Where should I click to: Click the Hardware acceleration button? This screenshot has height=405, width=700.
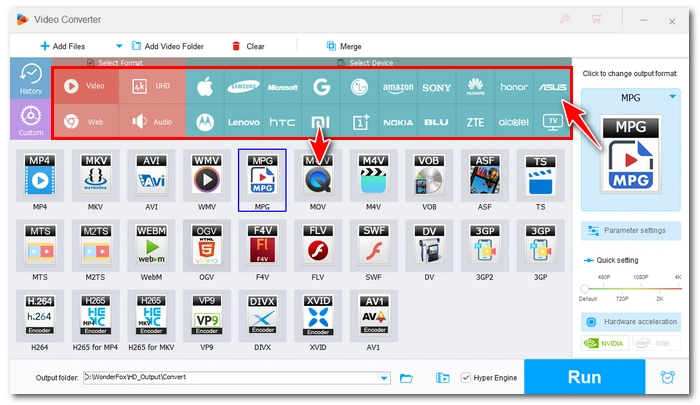[631, 321]
